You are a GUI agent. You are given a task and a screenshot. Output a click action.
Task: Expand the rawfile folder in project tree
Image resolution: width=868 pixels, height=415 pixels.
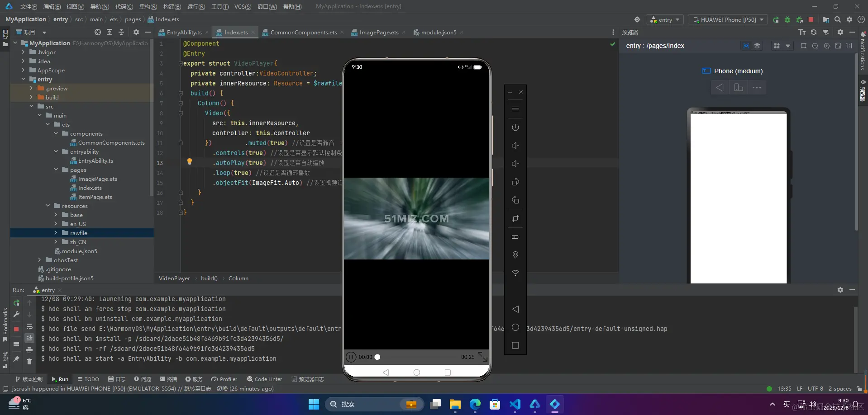(56, 233)
